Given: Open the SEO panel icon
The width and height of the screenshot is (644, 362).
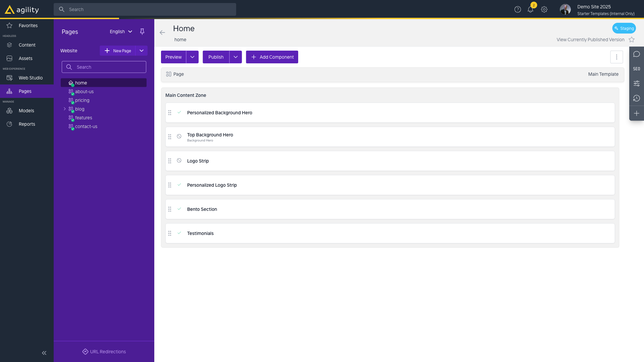Looking at the screenshot, I should 637,69.
